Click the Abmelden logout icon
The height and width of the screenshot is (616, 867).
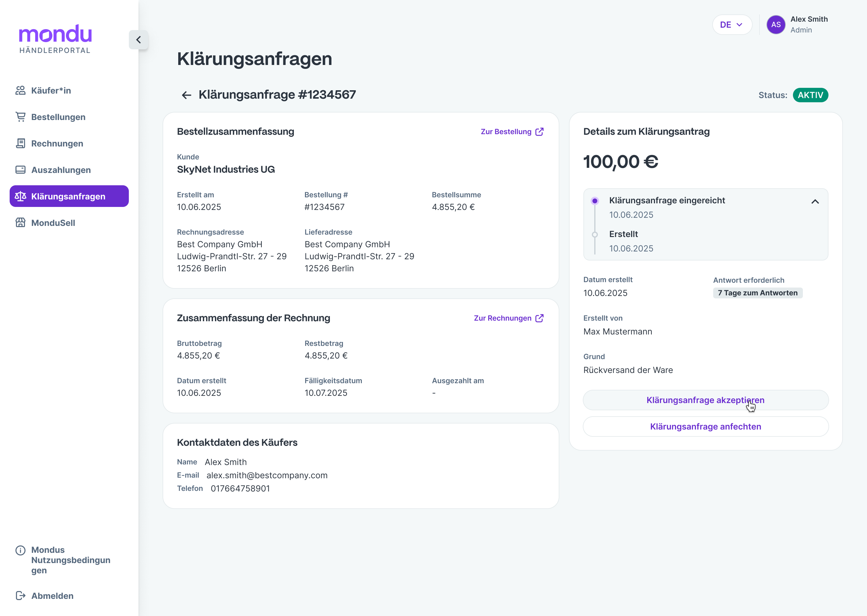(20, 596)
